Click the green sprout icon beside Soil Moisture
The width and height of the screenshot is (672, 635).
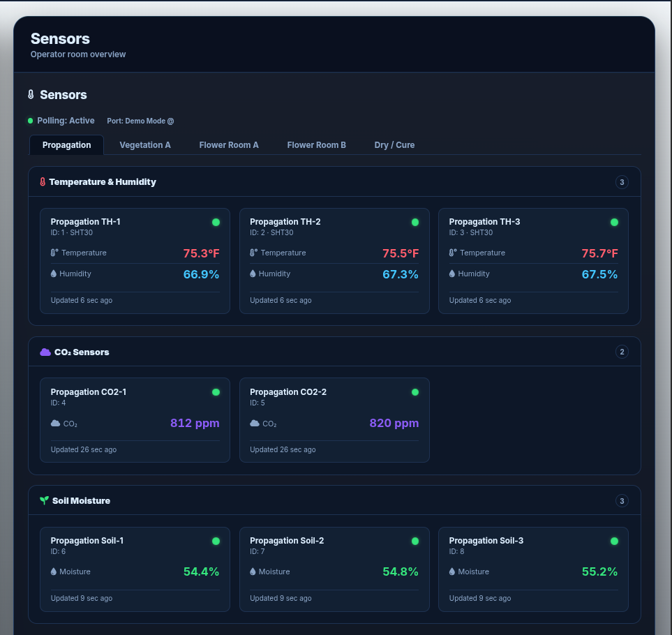point(44,500)
